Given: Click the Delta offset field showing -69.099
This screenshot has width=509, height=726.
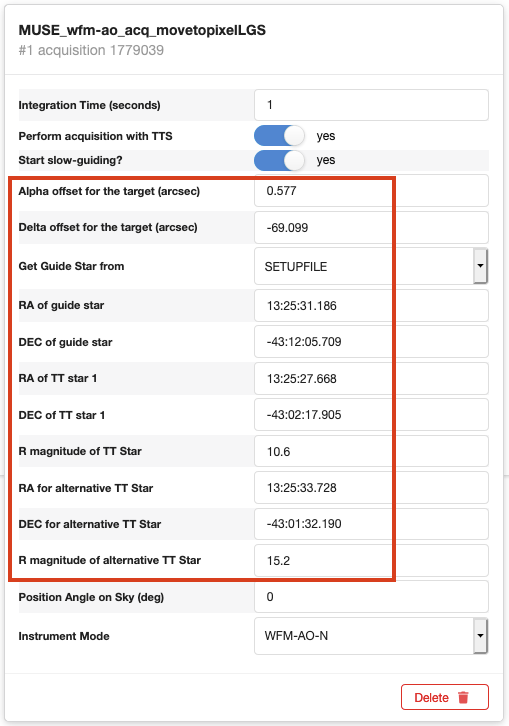Looking at the screenshot, I should pyautogui.click(x=371, y=227).
